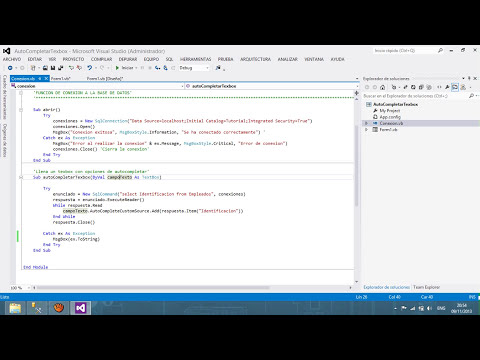480x360 pixels.
Task: Open the autoCompletarTexbox member dropdown
Action: click(357, 86)
